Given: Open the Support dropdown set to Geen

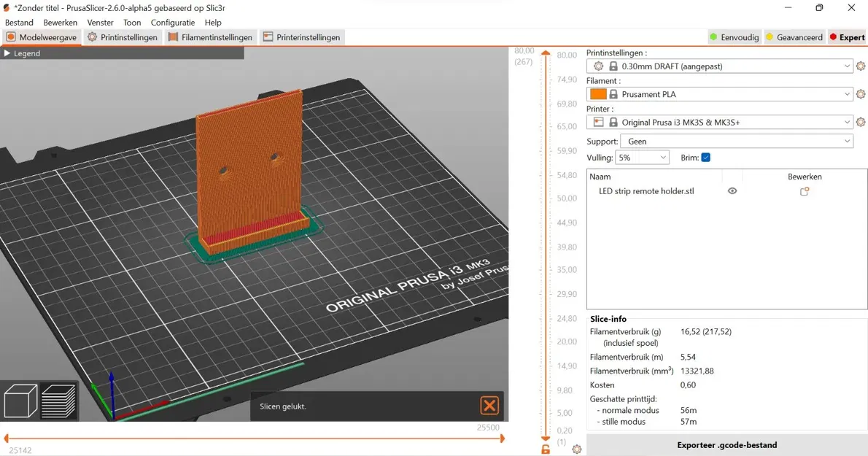Looking at the screenshot, I should [737, 142].
